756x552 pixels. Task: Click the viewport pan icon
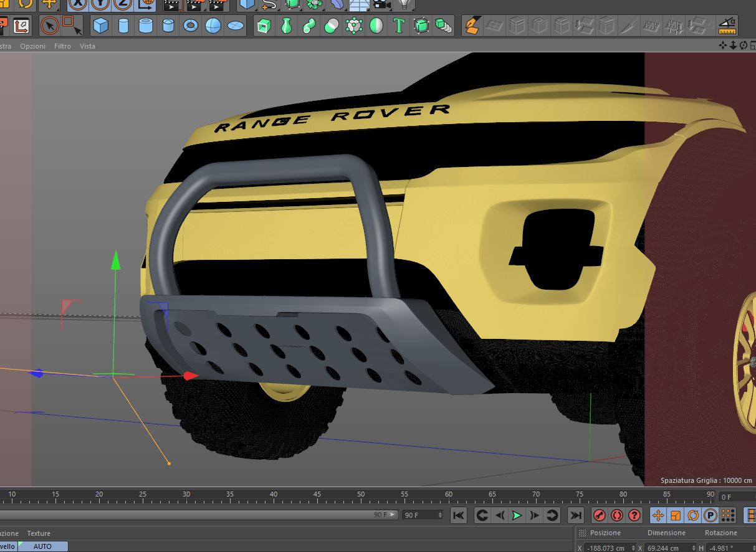coord(722,45)
